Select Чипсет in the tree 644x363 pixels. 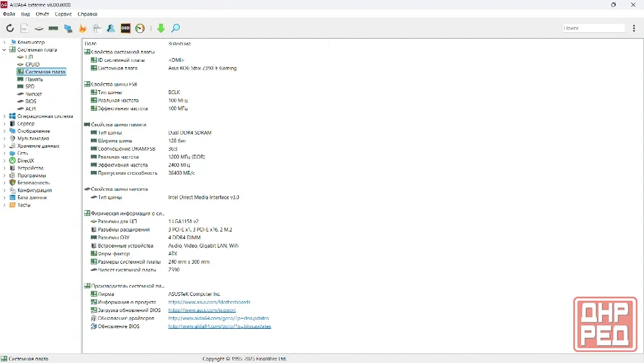click(x=33, y=93)
